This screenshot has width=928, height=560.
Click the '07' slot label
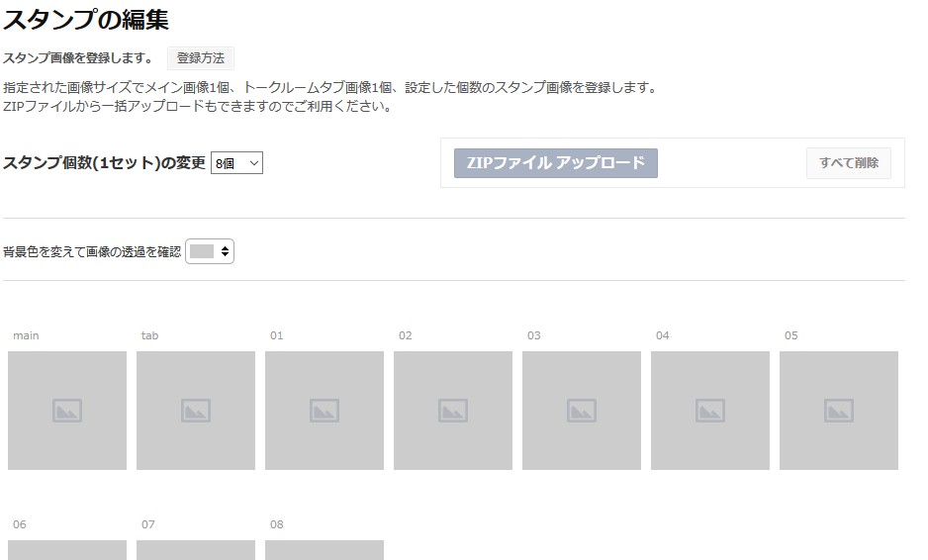tap(148, 524)
